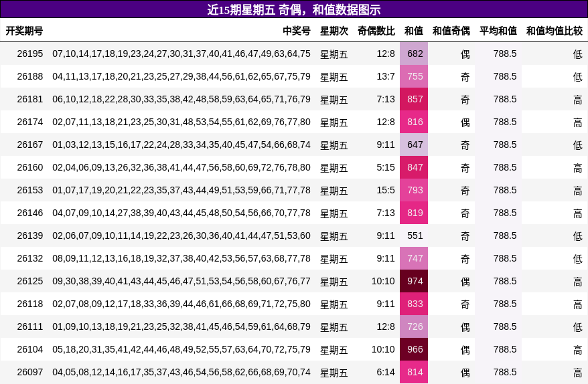588x384 pixels.
Task: Click sum value cell 793
Action: 414,190
